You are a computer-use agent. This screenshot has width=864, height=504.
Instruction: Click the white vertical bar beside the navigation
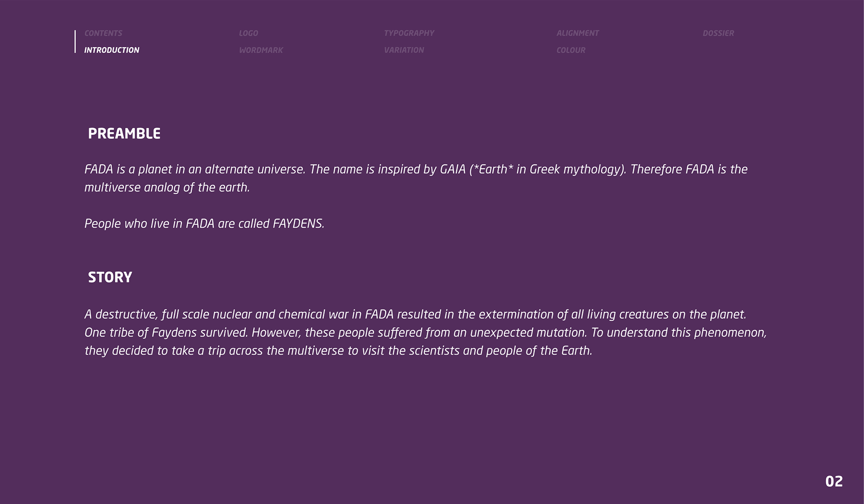point(75,42)
